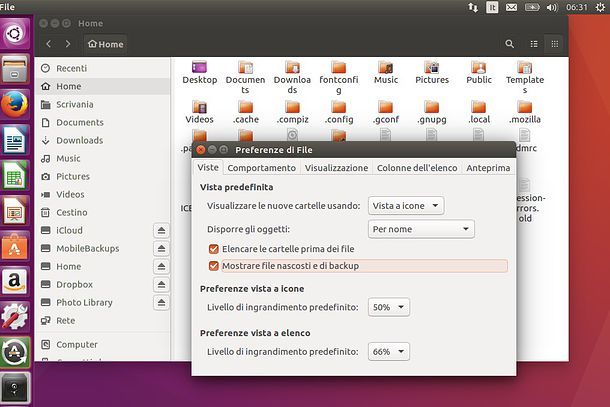Open System Settings from the launcher
This screenshot has width=610, height=407.
point(14,316)
